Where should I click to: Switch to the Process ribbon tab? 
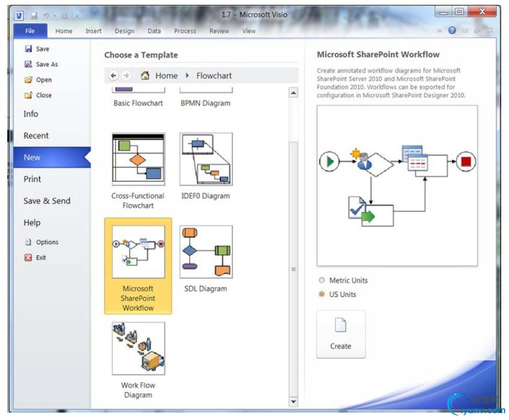coord(185,31)
